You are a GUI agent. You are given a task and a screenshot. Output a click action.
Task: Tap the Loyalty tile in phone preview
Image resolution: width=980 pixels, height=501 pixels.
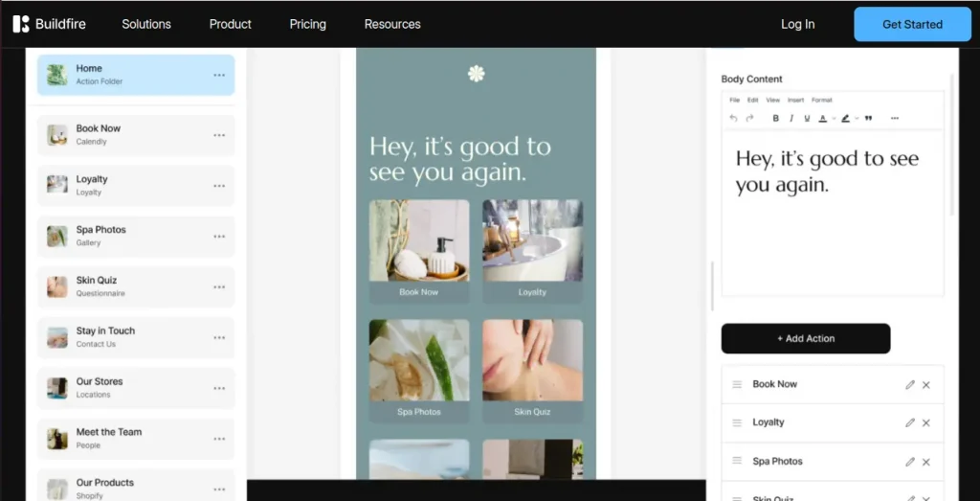(x=532, y=251)
